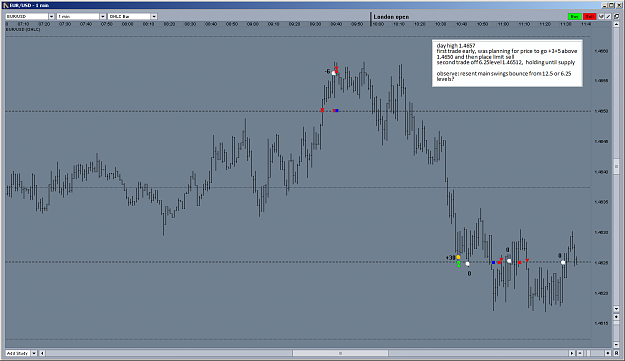Click the 1.4650 price axis label
625x361 pixels.
tap(601, 111)
